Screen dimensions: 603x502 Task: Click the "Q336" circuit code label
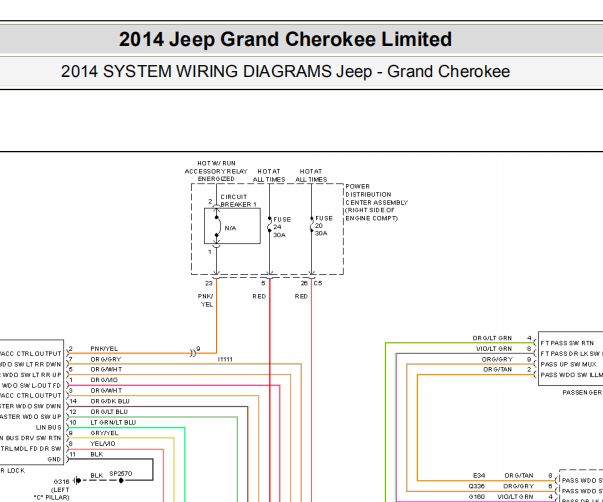(477, 486)
